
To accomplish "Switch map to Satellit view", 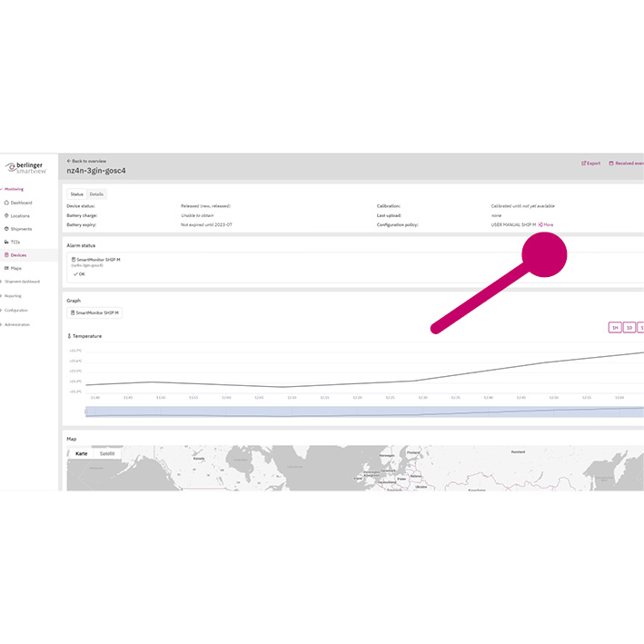I will click(x=107, y=454).
